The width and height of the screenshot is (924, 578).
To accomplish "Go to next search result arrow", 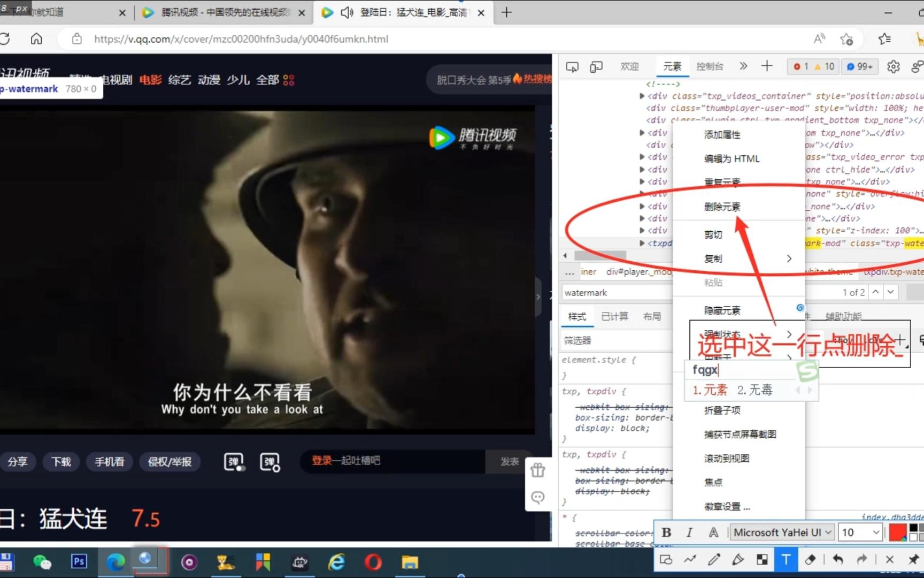I will 890,292.
